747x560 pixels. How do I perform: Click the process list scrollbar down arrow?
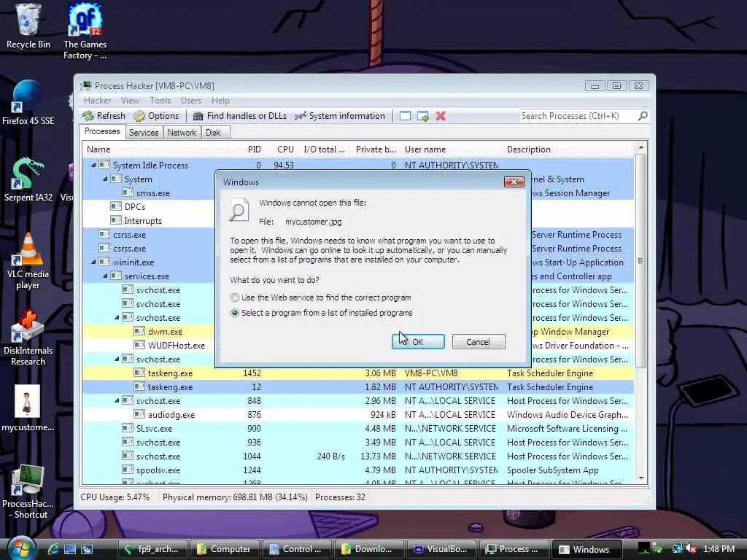click(640, 478)
